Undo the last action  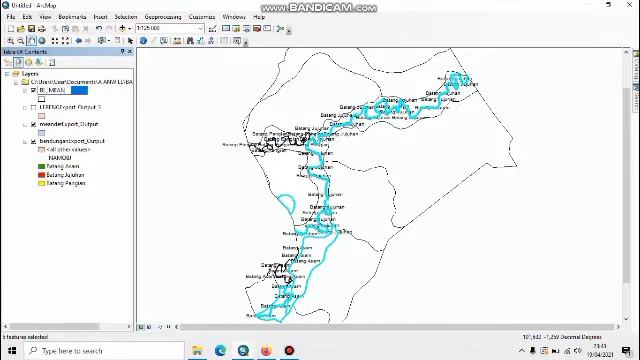[99, 29]
